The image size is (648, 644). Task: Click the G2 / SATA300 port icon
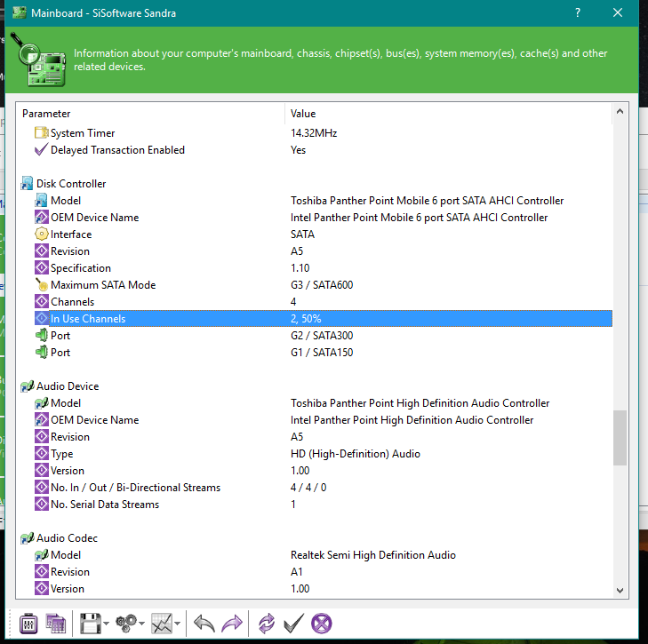pyautogui.click(x=41, y=336)
